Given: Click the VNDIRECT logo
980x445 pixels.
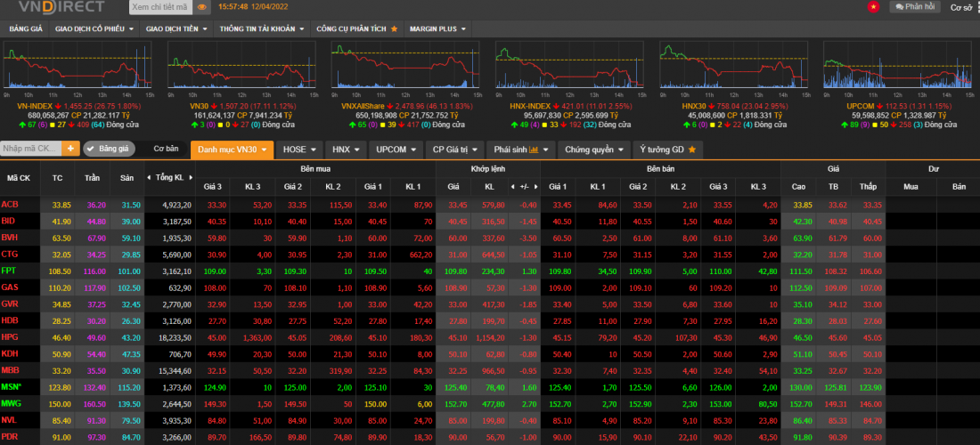Looking at the screenshot, I should pos(61,7).
